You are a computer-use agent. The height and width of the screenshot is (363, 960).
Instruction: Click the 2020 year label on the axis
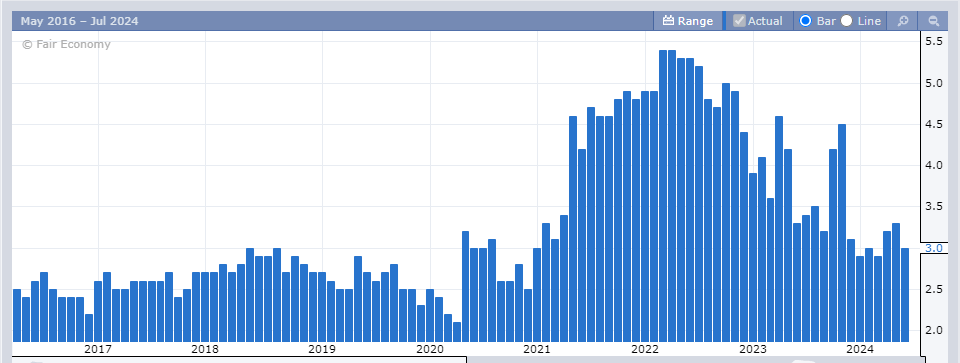[x=429, y=349]
